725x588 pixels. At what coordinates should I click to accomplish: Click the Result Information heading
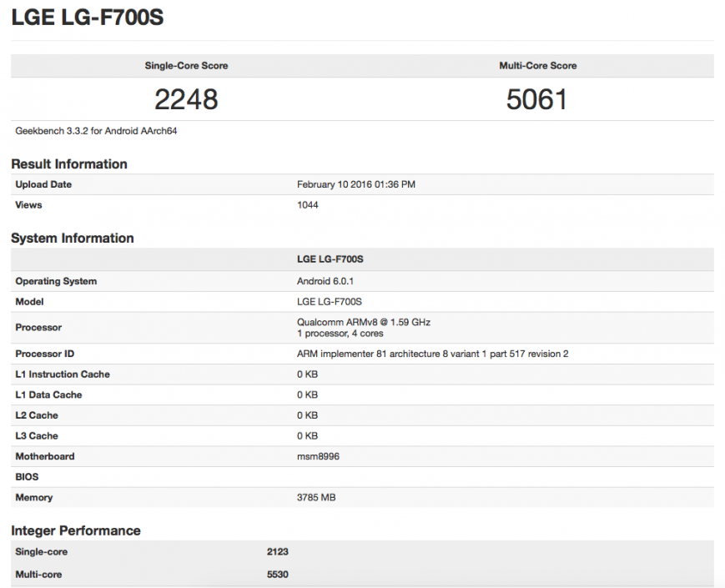[x=69, y=164]
